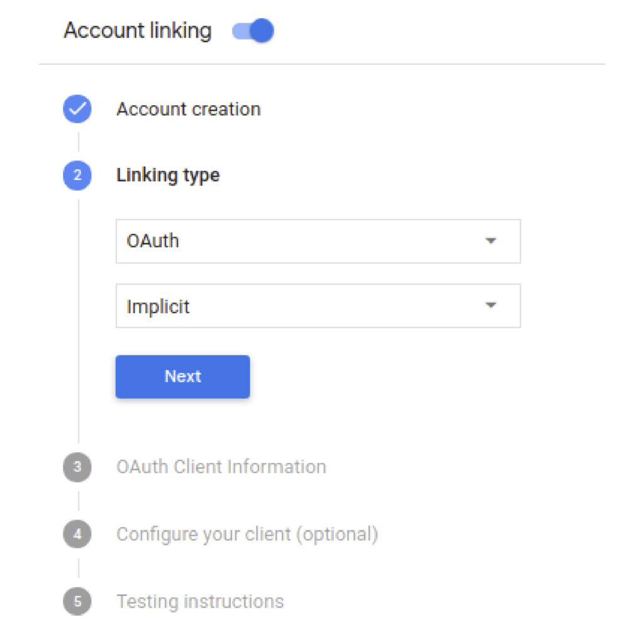Click the OAuth dropdown arrow icon
This screenshot has width=644, height=644.
tap(491, 241)
